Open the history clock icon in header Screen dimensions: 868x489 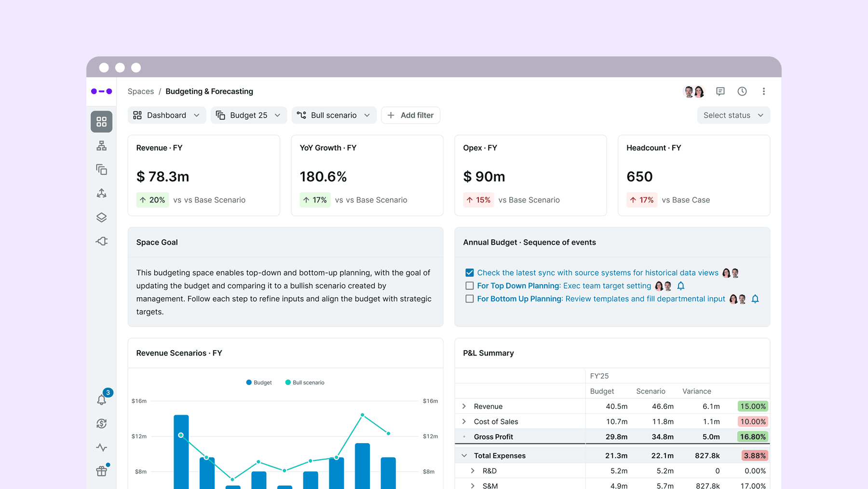click(742, 91)
